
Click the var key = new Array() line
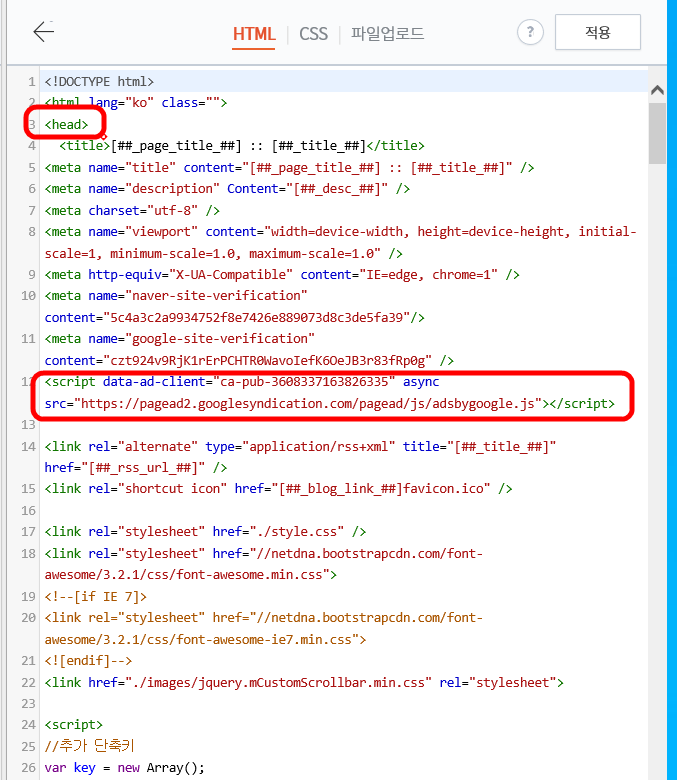pos(124,768)
